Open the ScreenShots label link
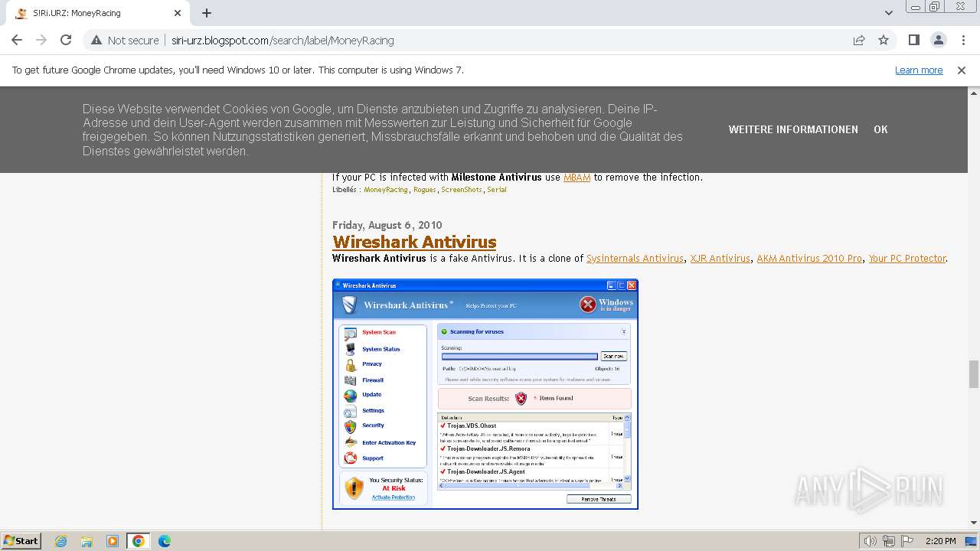 coord(462,190)
